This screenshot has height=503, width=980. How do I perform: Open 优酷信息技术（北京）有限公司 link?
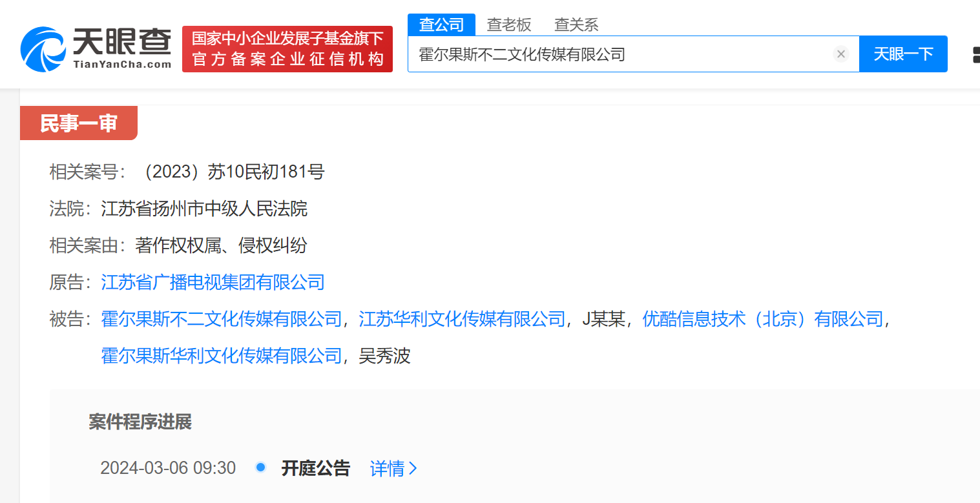762,319
